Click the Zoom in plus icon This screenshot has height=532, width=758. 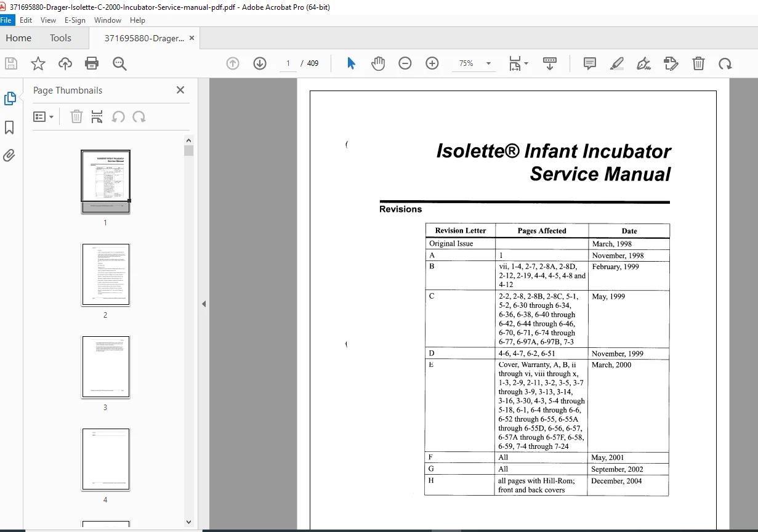click(x=432, y=63)
